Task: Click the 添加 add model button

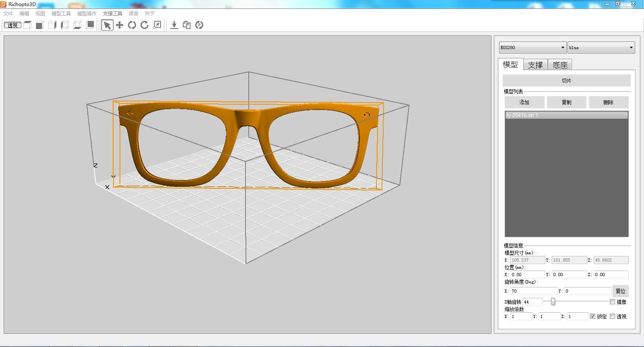Action: click(524, 102)
